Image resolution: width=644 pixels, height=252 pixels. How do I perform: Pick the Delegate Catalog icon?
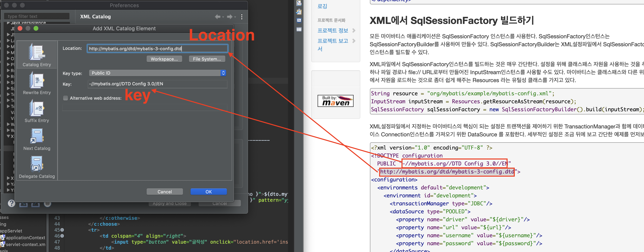pos(37,164)
